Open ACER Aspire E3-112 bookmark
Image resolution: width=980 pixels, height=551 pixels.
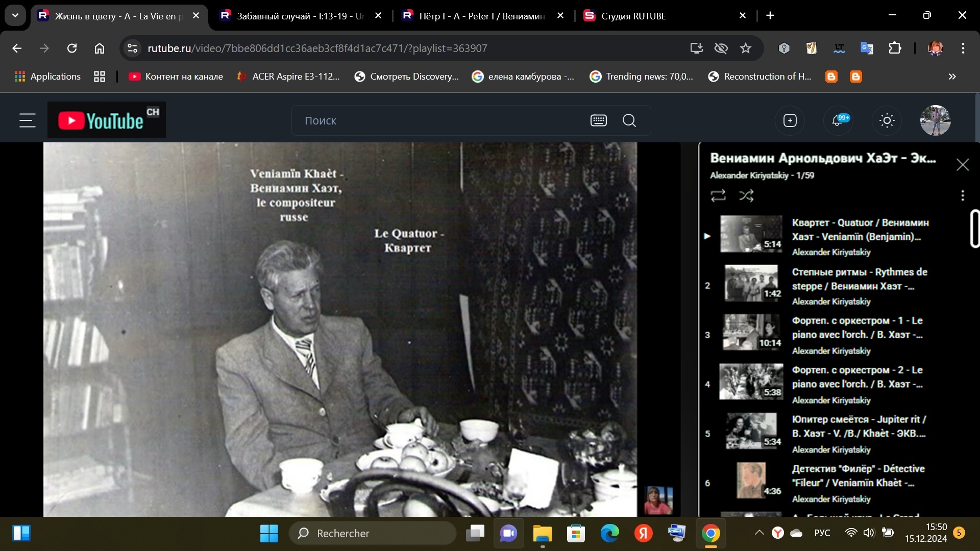click(x=288, y=77)
